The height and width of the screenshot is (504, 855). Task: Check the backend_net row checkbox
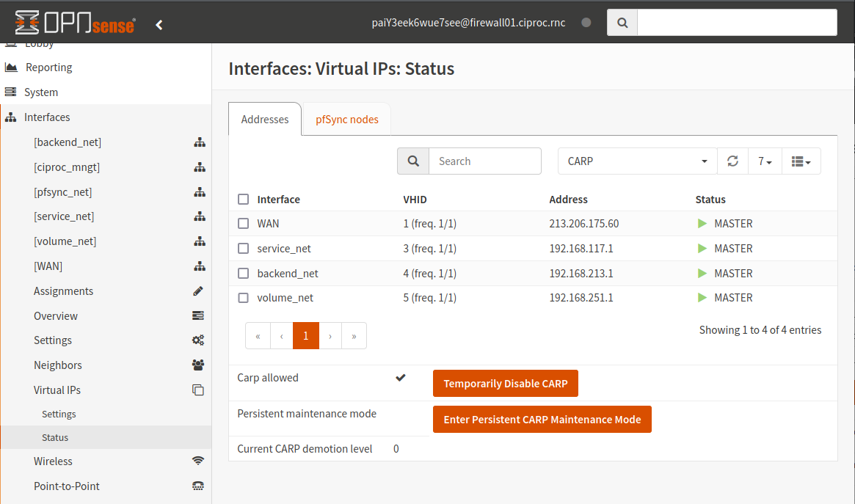click(243, 273)
